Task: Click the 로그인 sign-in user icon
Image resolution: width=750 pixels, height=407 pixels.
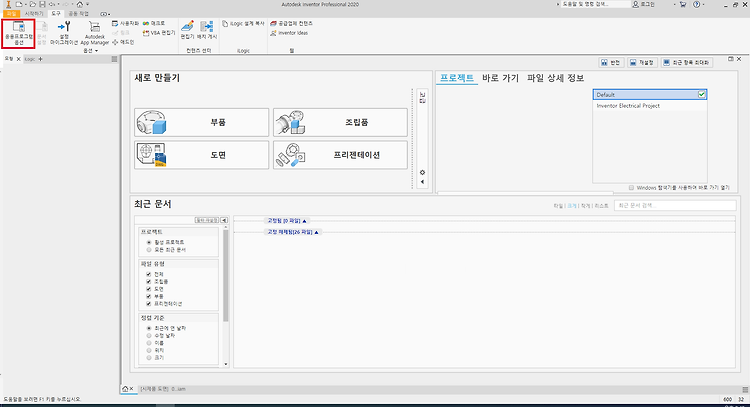Action: coord(636,4)
